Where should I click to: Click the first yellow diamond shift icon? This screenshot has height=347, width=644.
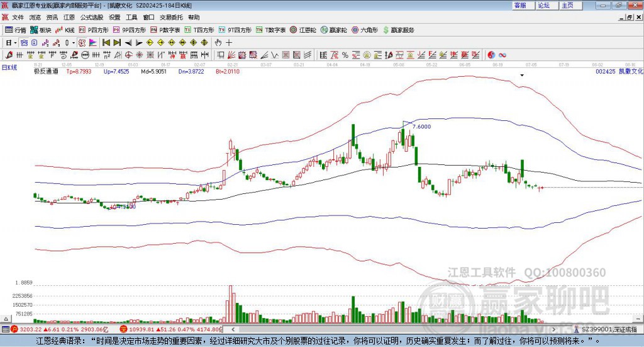pyautogui.click(x=150, y=43)
